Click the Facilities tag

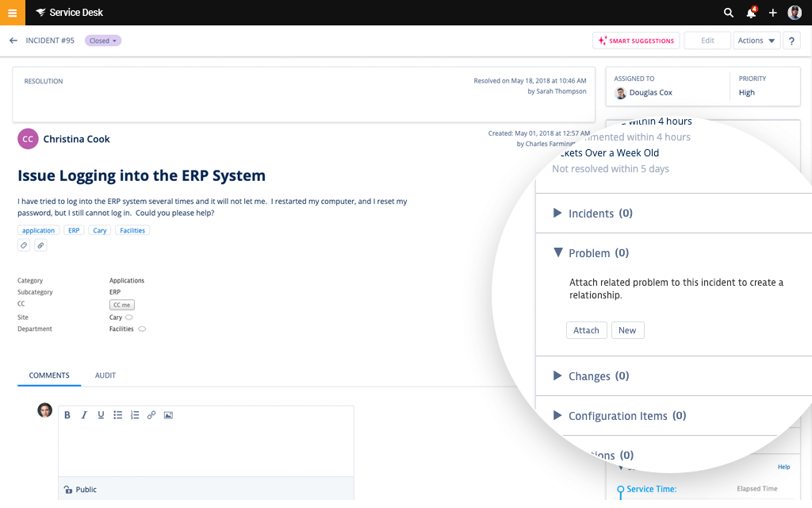(132, 230)
